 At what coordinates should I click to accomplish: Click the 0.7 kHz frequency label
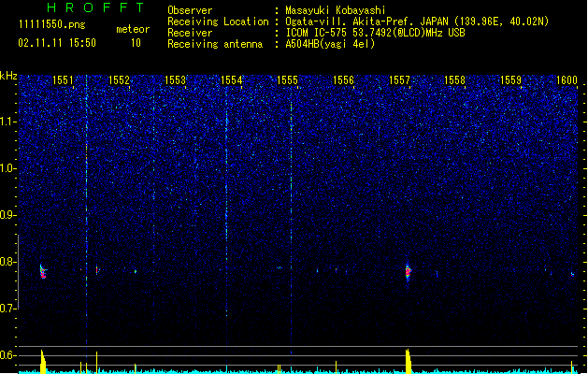(x=8, y=309)
